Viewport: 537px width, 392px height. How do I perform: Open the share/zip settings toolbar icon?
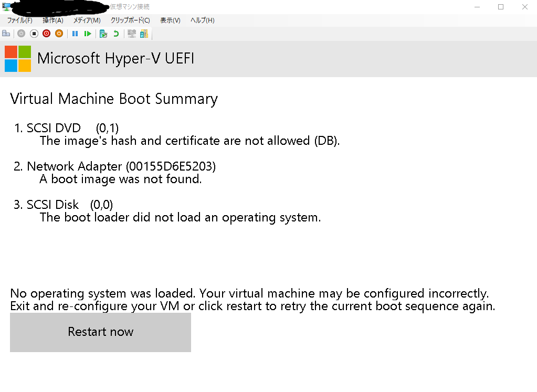[x=144, y=34]
